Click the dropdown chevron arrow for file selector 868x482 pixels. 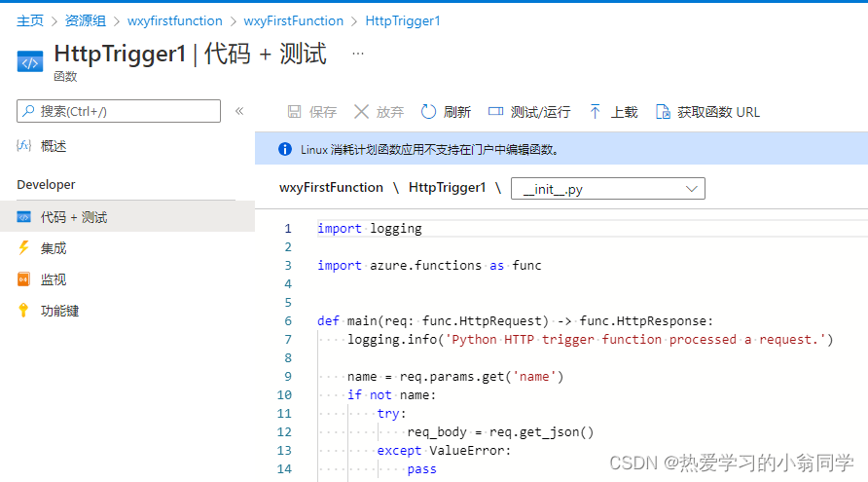click(692, 189)
